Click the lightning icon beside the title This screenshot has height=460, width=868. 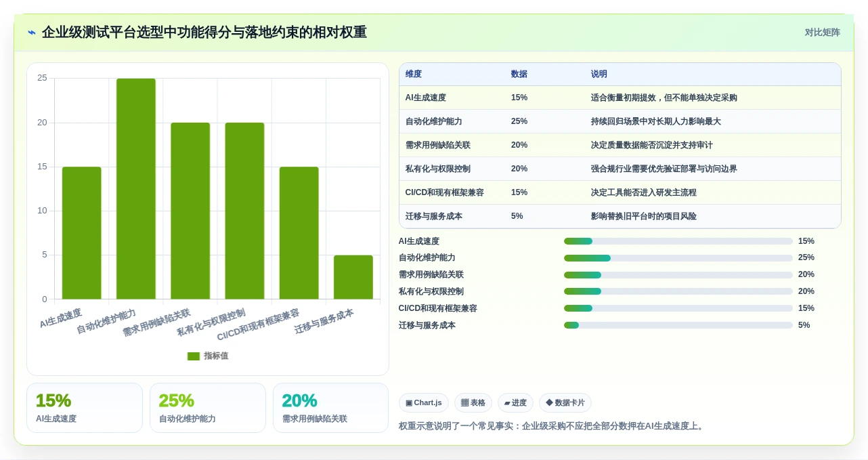point(32,33)
